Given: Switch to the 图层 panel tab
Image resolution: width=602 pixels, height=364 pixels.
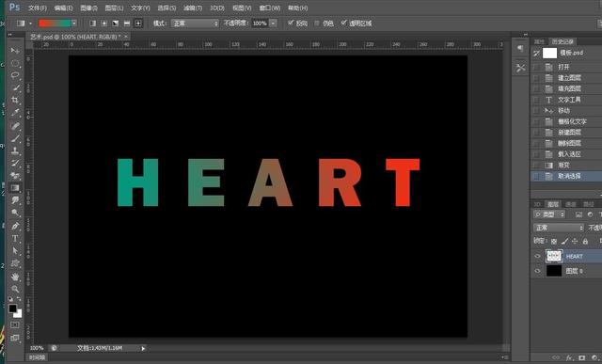Looking at the screenshot, I should [x=553, y=204].
